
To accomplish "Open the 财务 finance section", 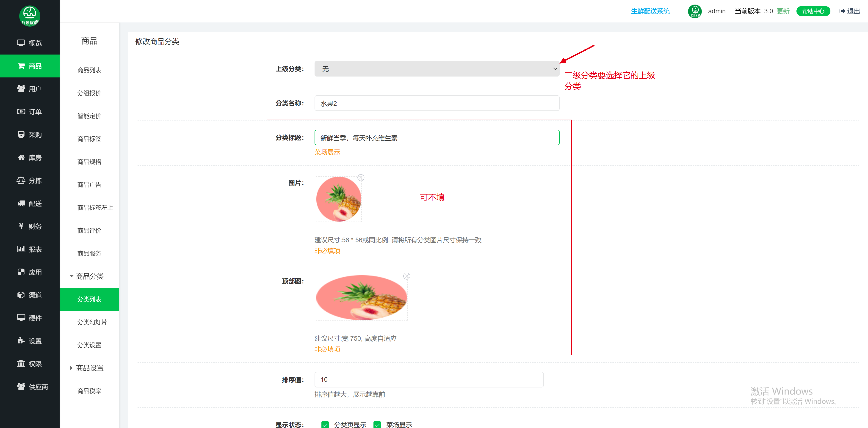I will click(30, 226).
